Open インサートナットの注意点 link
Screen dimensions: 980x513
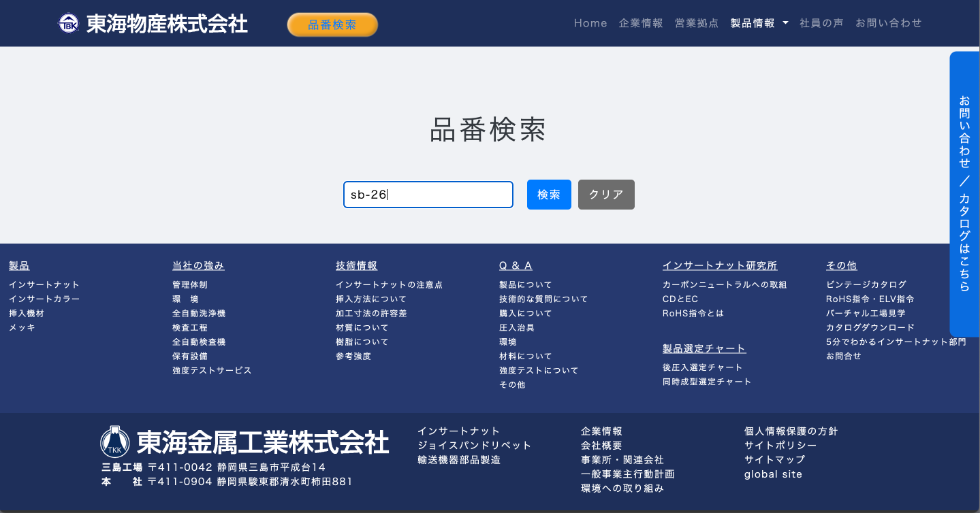(x=389, y=285)
